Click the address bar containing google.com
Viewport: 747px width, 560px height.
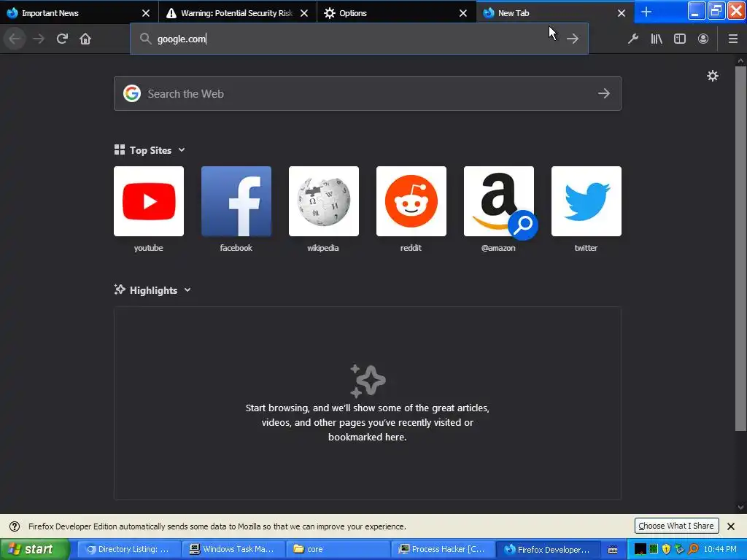[359, 39]
